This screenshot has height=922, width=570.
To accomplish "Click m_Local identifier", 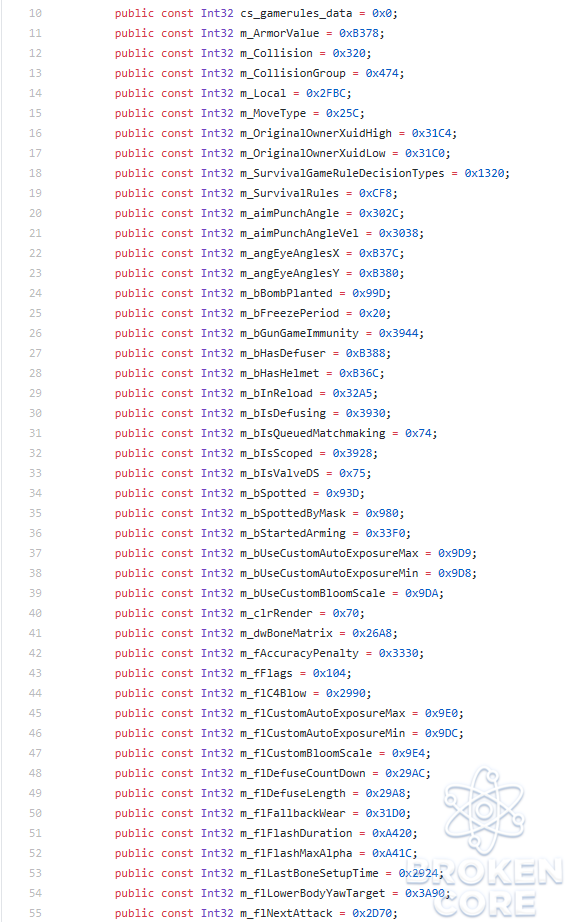I will [x=263, y=93].
